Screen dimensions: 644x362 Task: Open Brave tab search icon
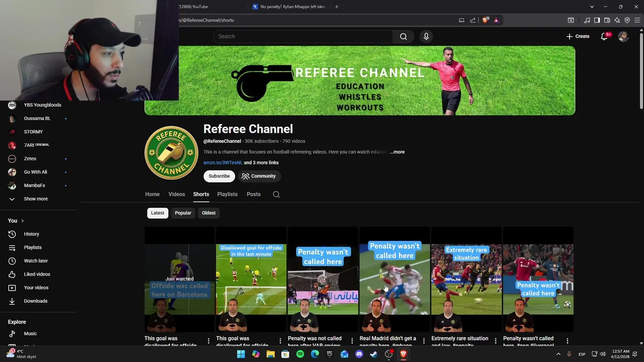click(571, 20)
